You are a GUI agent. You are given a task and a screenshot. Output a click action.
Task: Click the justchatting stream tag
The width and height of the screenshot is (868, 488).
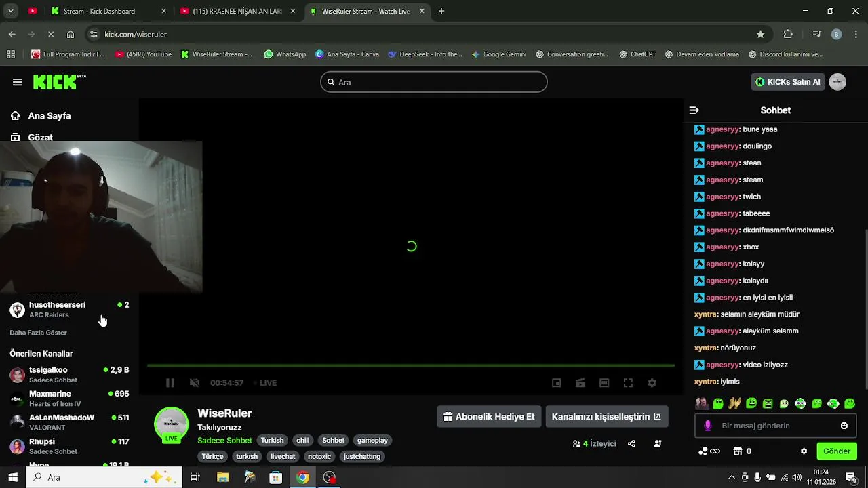point(362,457)
